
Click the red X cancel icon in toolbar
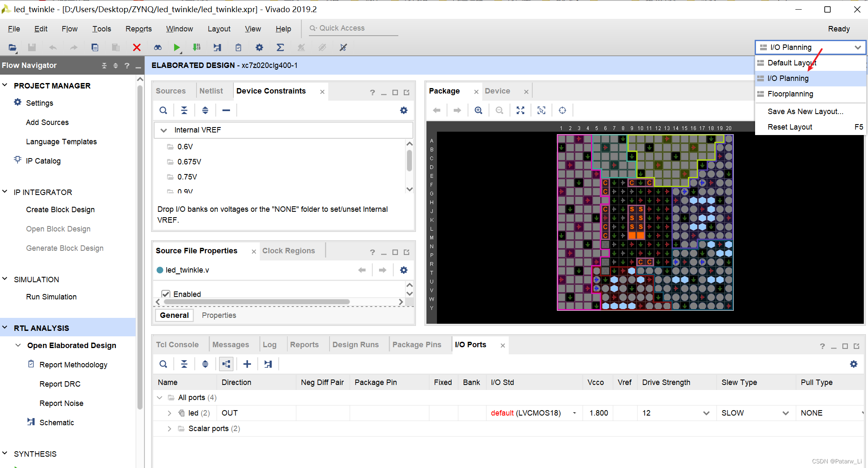(136, 47)
